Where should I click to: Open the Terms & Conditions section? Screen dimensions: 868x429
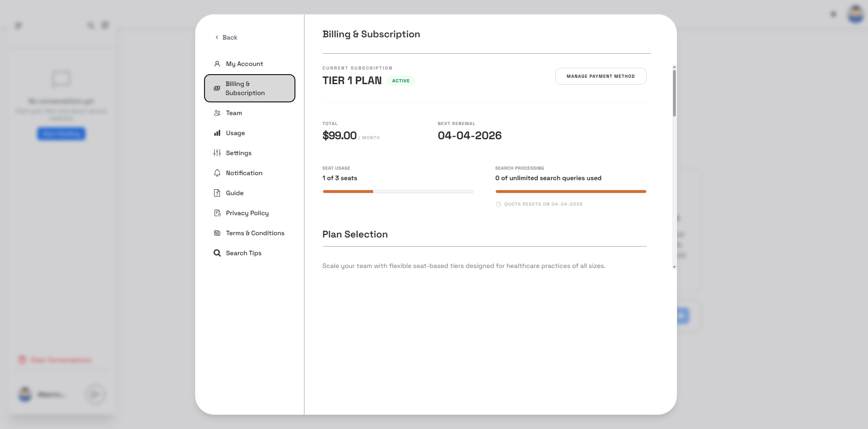(254, 233)
